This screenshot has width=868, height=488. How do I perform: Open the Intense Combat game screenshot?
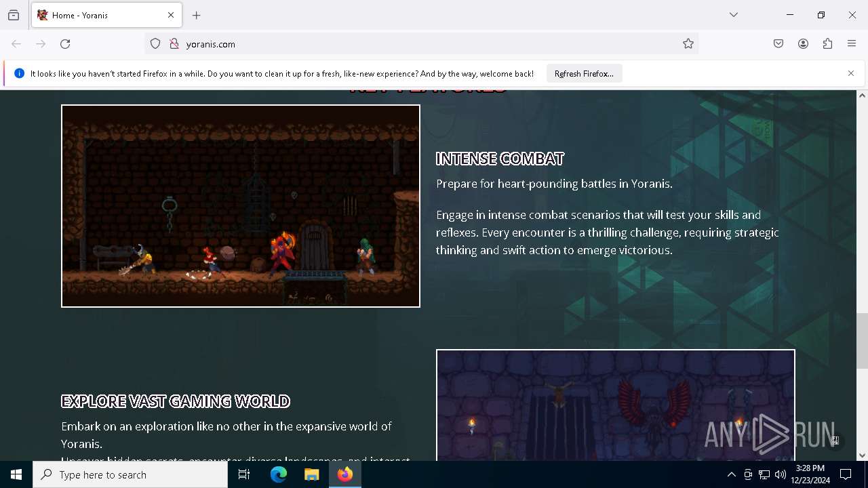pos(241,206)
